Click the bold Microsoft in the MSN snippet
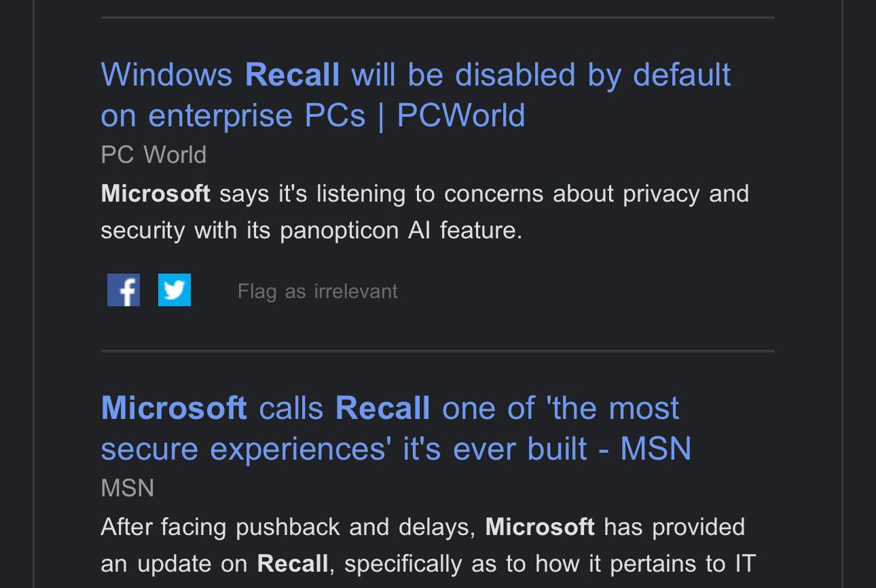 pos(540,527)
